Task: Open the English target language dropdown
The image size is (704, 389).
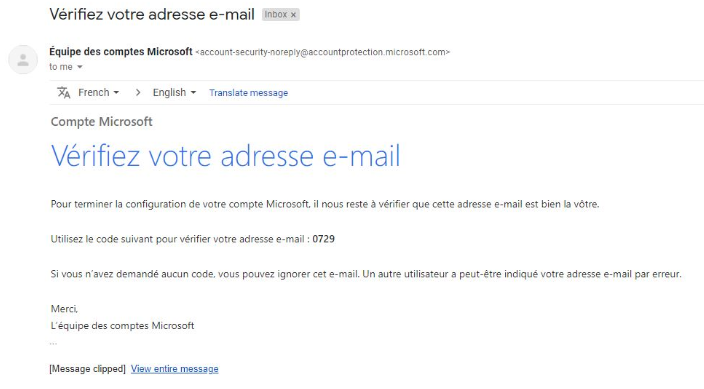Action: (174, 93)
